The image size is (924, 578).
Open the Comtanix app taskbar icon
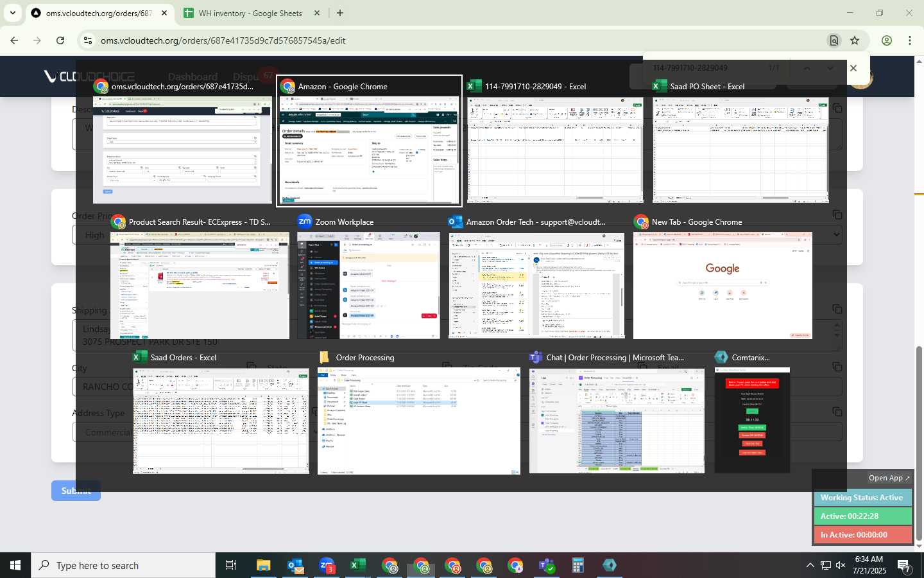tap(610, 565)
